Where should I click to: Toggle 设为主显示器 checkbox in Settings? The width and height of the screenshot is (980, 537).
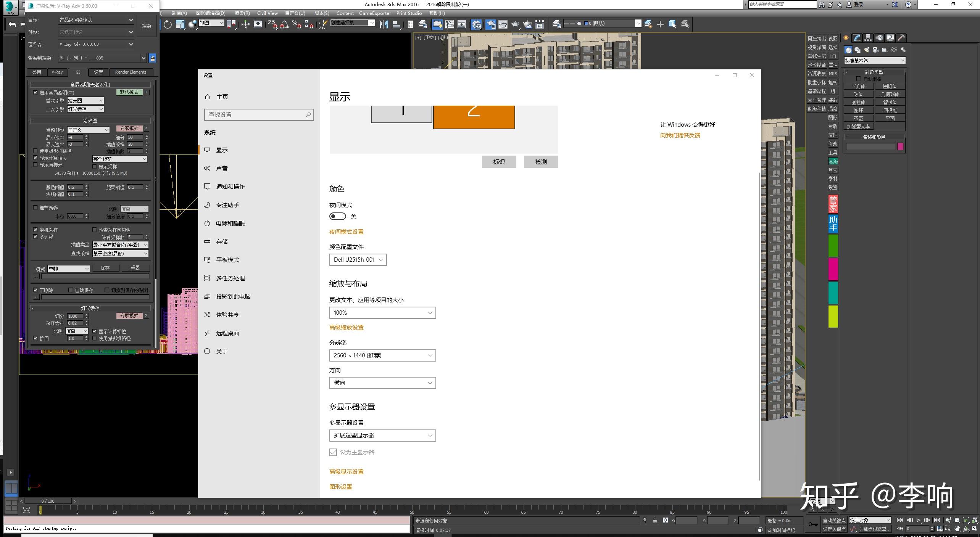[333, 452]
